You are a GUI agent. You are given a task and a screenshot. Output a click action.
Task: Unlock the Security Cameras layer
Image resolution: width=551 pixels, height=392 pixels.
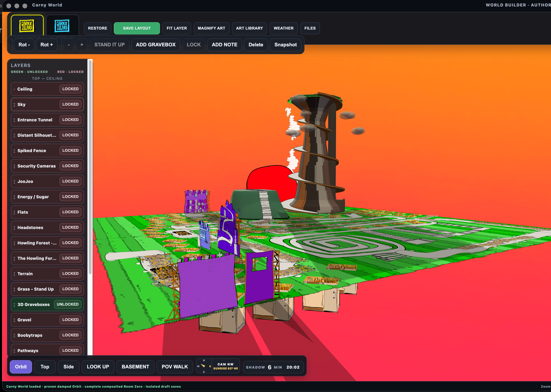tap(70, 166)
